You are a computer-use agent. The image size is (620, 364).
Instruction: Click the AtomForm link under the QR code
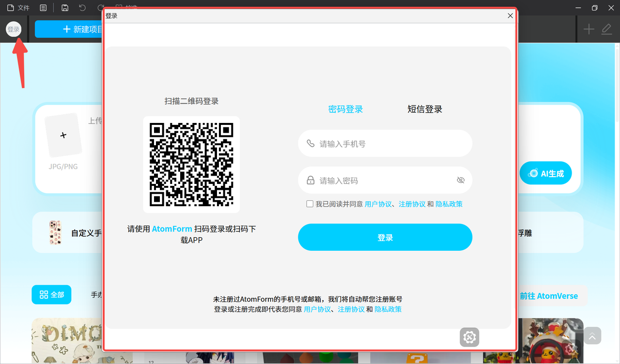pos(172,229)
